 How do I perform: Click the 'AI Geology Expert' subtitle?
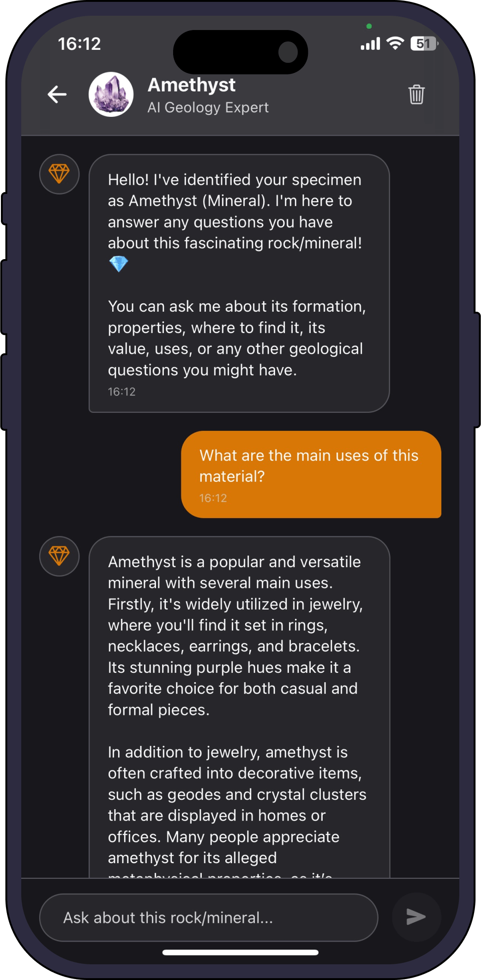click(208, 108)
